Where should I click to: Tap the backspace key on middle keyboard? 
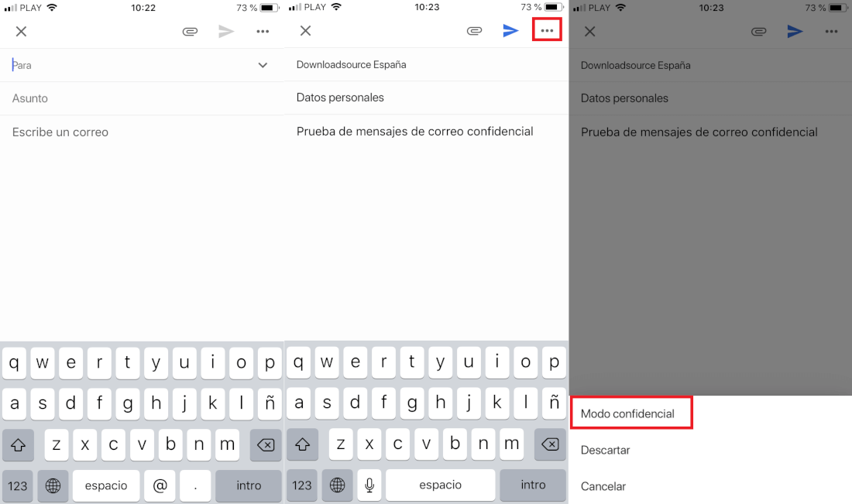pos(550,444)
